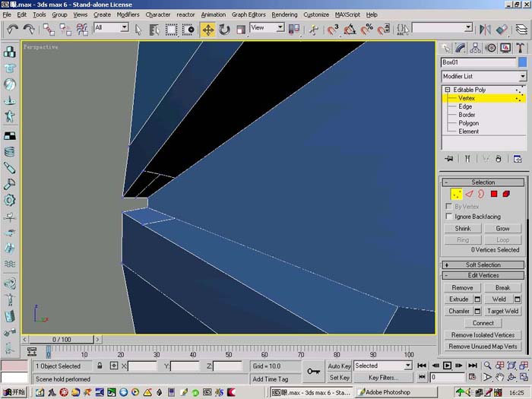Click the Play Animation button
532x399 pixels.
(x=447, y=366)
